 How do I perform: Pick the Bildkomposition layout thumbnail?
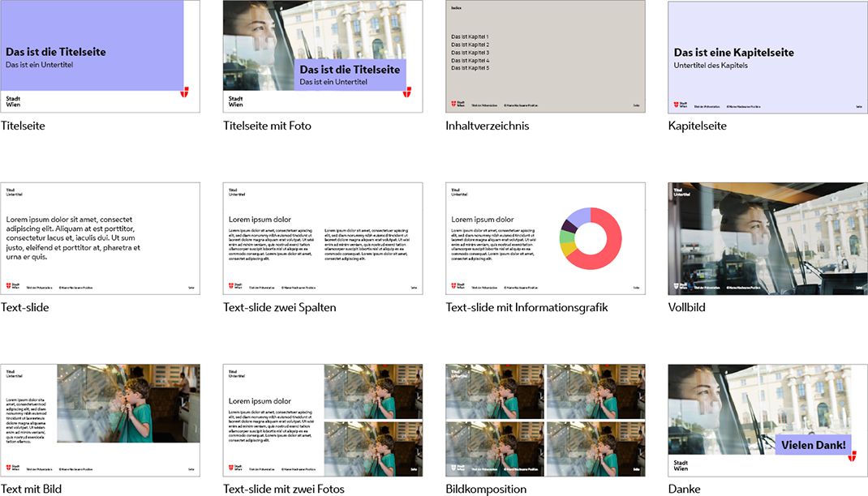pyautogui.click(x=545, y=419)
